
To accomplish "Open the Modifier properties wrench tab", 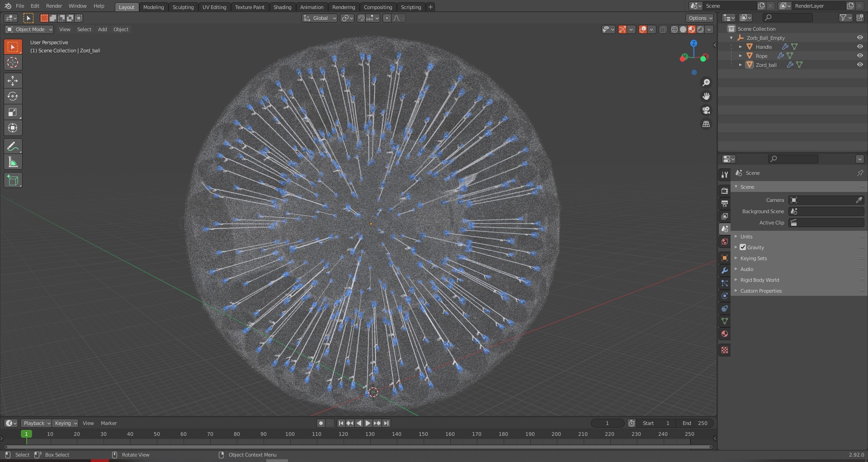I will [725, 271].
